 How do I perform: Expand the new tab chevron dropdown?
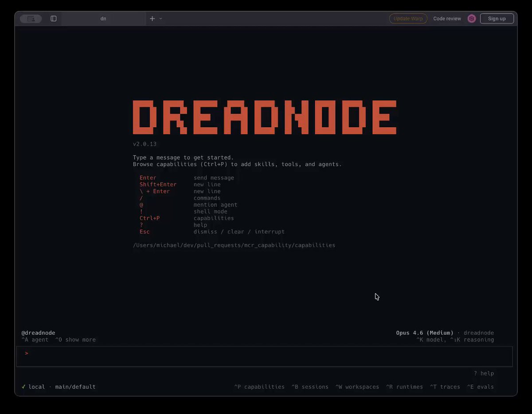click(x=160, y=19)
